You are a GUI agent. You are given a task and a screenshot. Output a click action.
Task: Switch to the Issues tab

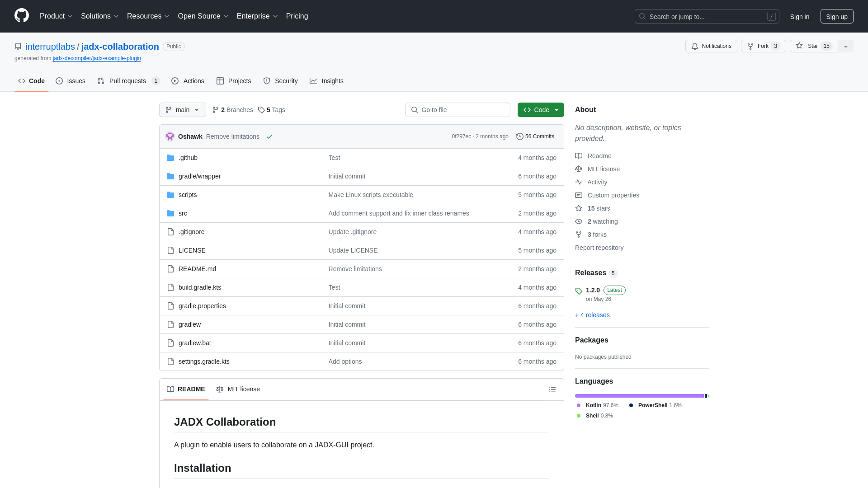(x=71, y=81)
